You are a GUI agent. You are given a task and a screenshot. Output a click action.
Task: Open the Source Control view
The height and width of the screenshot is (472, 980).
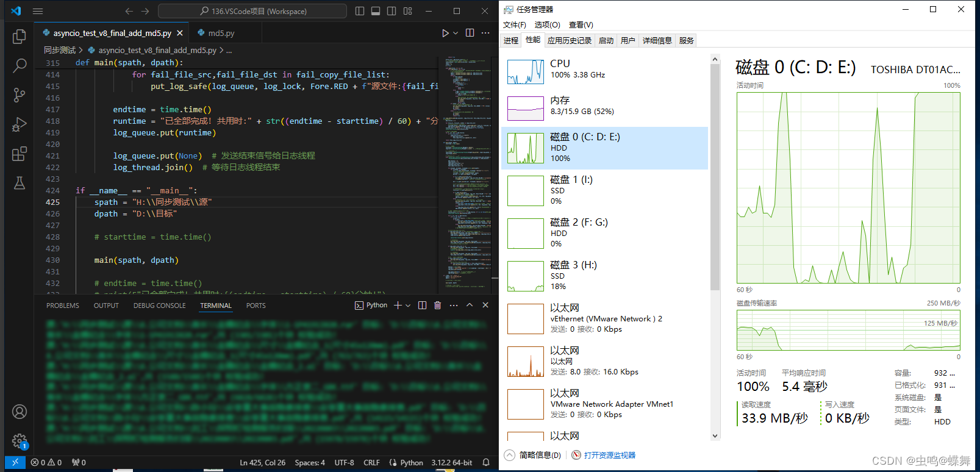pos(19,95)
